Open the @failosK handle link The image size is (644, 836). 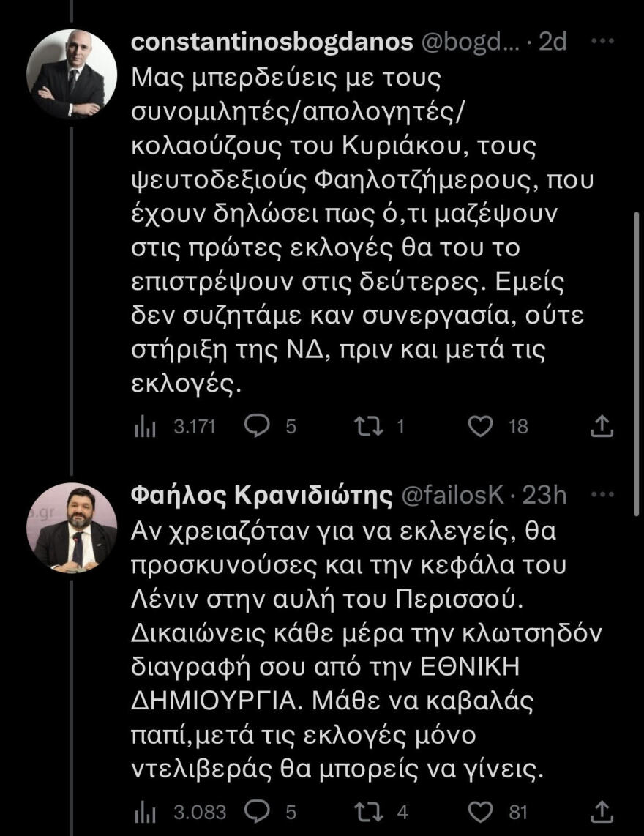pyautogui.click(x=453, y=495)
